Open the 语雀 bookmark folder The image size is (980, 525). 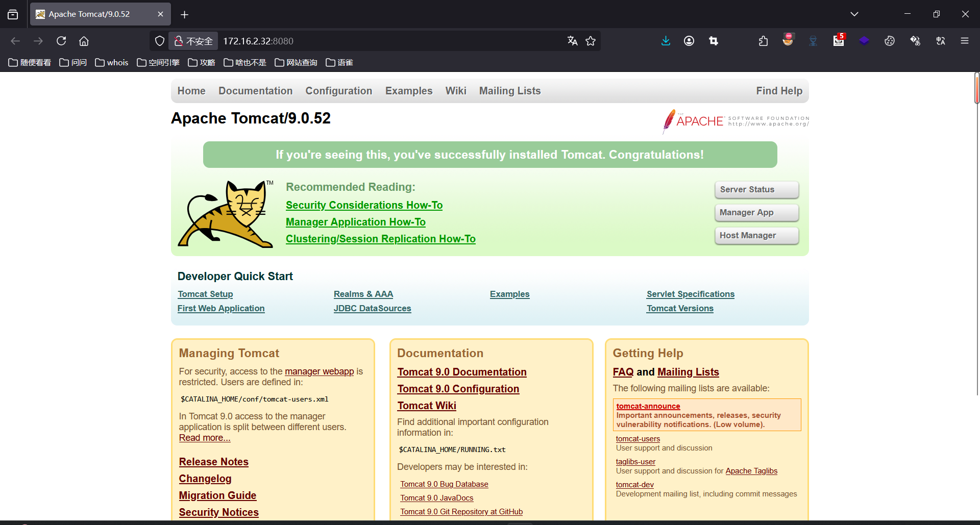tap(339, 62)
